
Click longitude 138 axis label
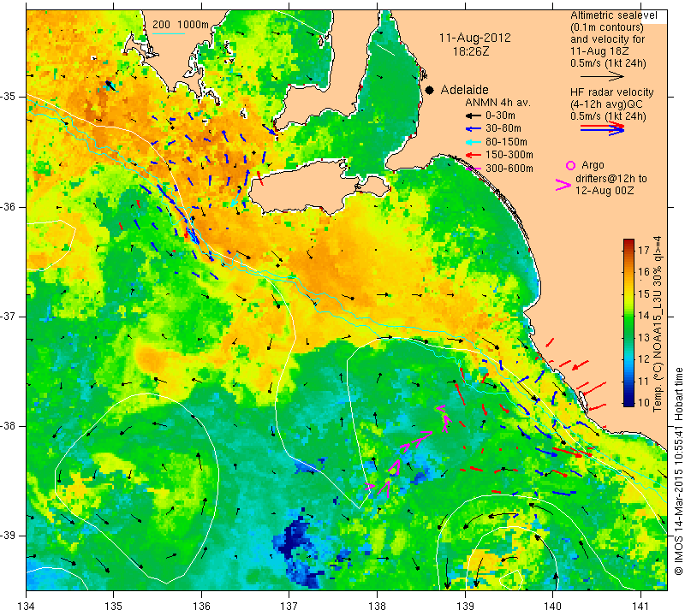[x=377, y=607]
